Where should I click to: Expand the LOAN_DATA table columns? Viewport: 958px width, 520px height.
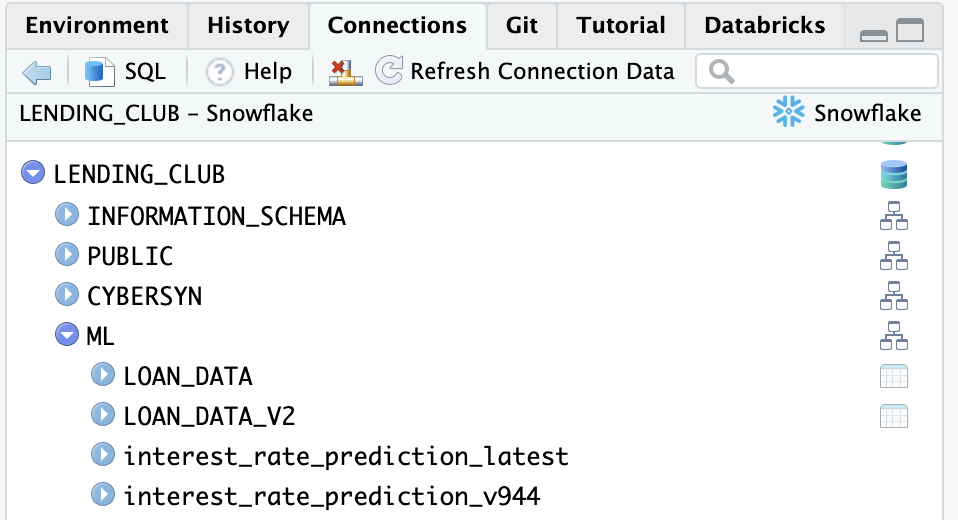[x=103, y=375]
